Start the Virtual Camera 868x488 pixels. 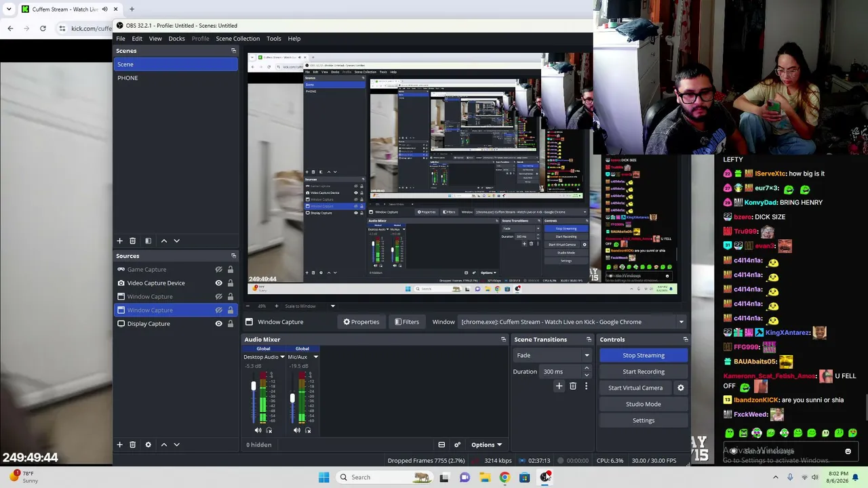tap(635, 388)
